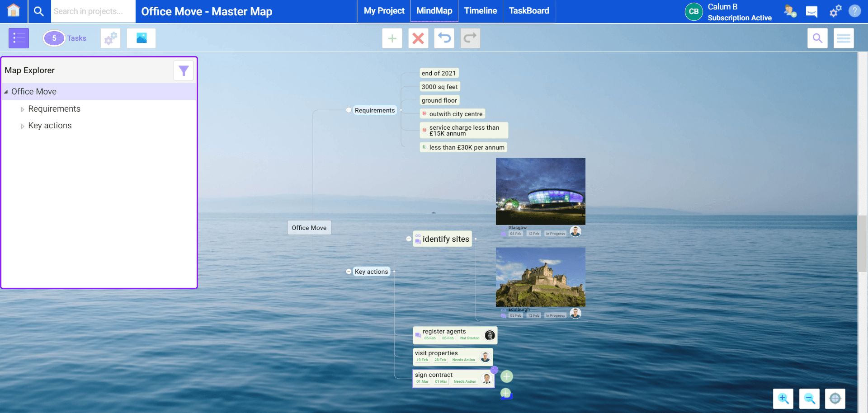
Task: Open the hamburger menu at top right
Action: point(844,38)
